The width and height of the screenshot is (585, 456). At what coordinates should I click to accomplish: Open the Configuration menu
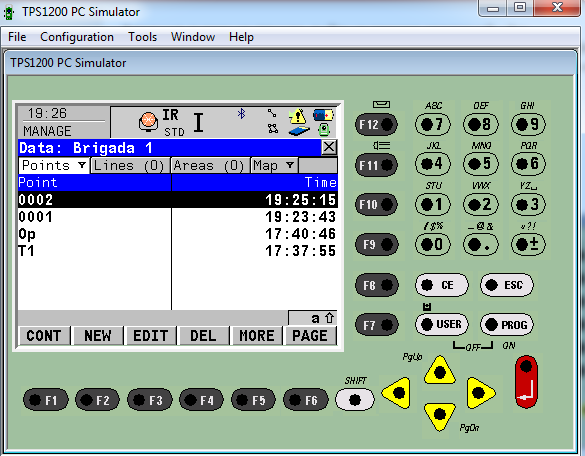[77, 37]
